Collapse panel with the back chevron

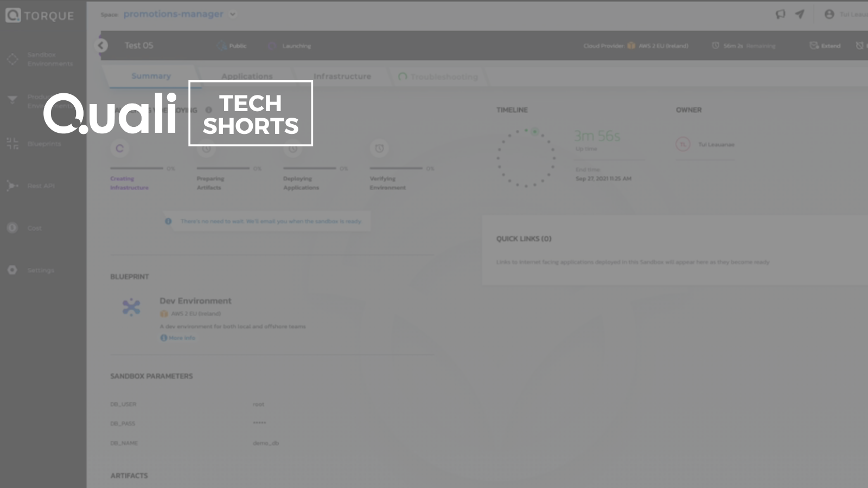101,46
